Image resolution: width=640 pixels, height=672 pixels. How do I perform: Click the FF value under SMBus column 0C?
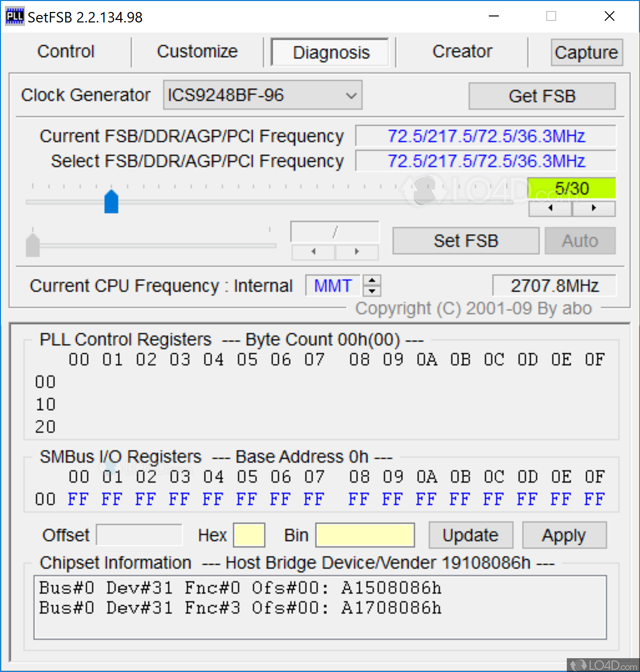(x=494, y=499)
